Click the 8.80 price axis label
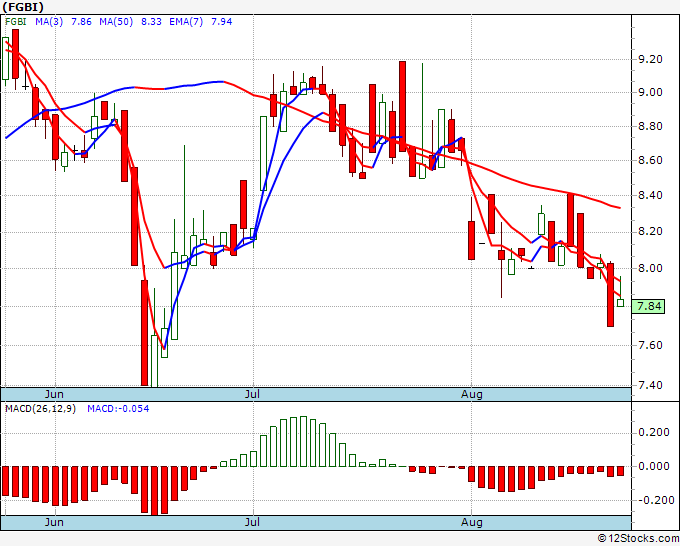The image size is (680, 546). coord(650,127)
